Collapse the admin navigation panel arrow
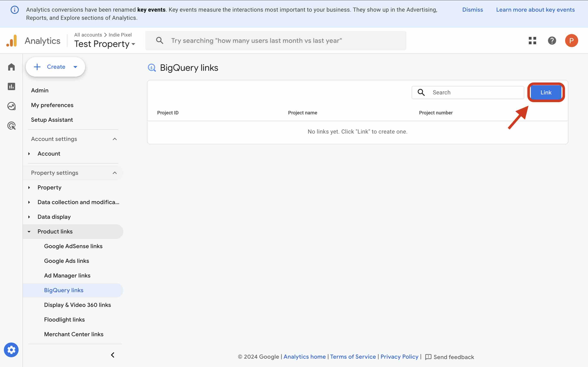 click(113, 355)
